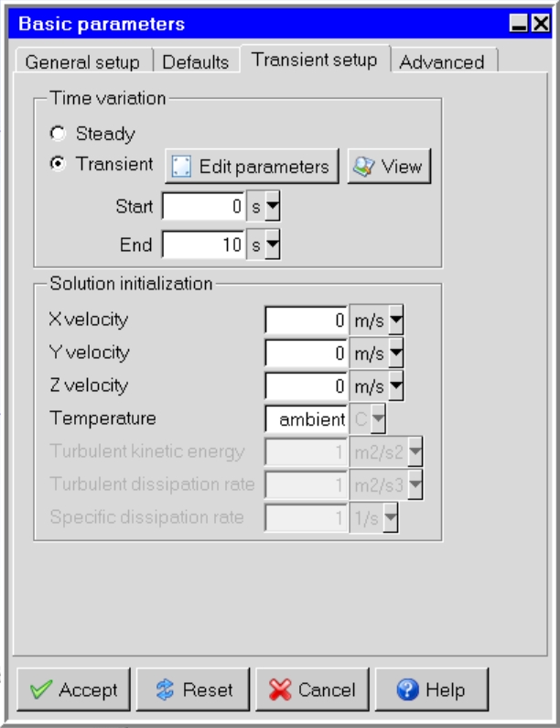Image resolution: width=560 pixels, height=728 pixels.
Task: Open the Advanced tab
Action: coord(442,62)
